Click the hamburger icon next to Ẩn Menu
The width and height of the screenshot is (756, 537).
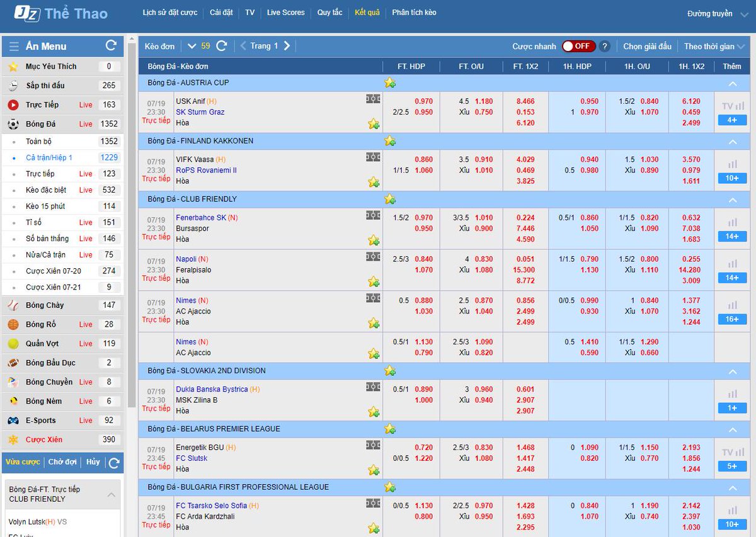tap(14, 46)
